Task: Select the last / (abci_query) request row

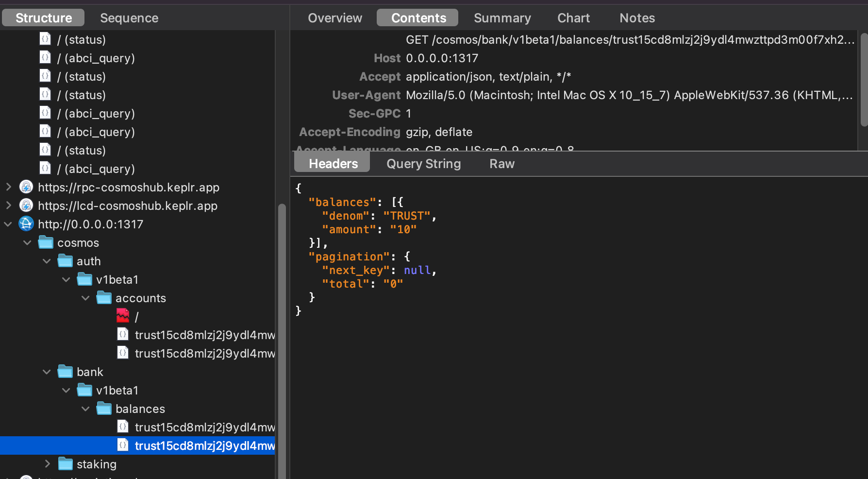Action: [x=137, y=169]
